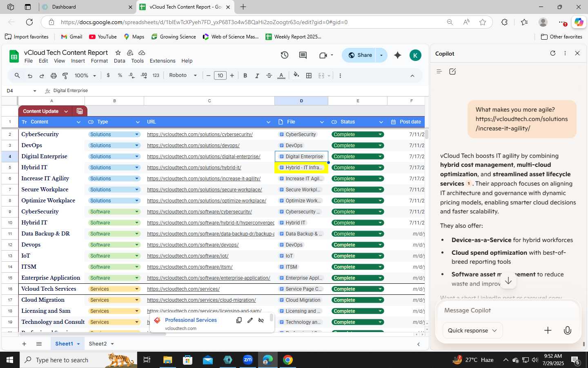Increase font size plus button

pyautogui.click(x=232, y=76)
